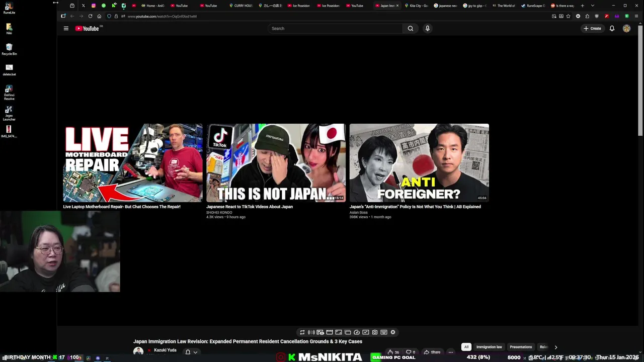This screenshot has width=644, height=362.
Task: Launch DaVinci Resolve from the desktop
Action: pos(9,93)
